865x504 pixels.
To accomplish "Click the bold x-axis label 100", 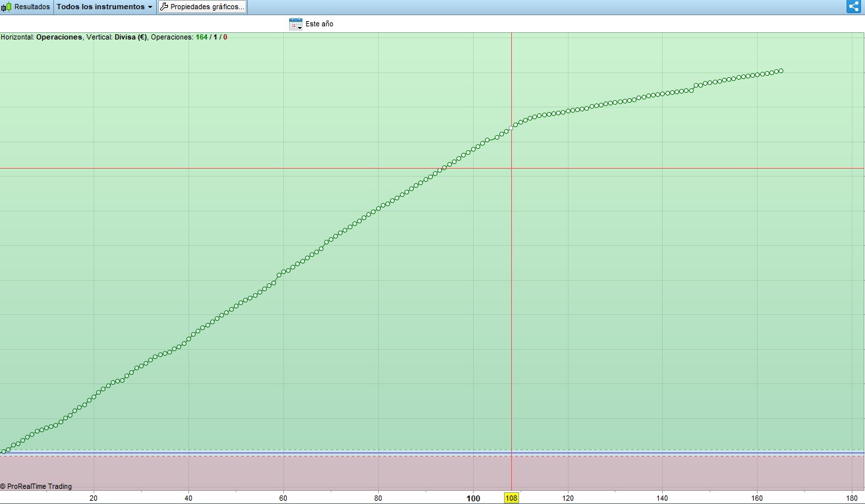I will coord(473,498).
